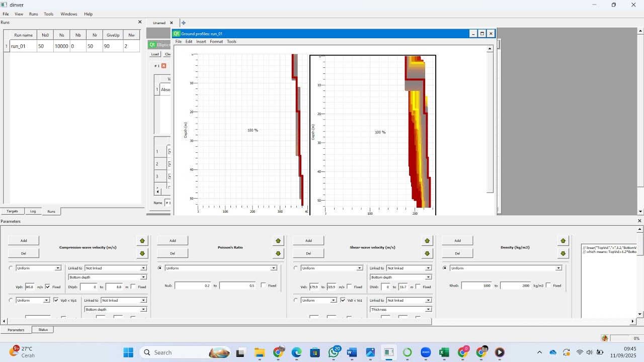The image size is (644, 362).
Task: Click Poisson's Ratio green up arrow
Action: pyautogui.click(x=278, y=241)
